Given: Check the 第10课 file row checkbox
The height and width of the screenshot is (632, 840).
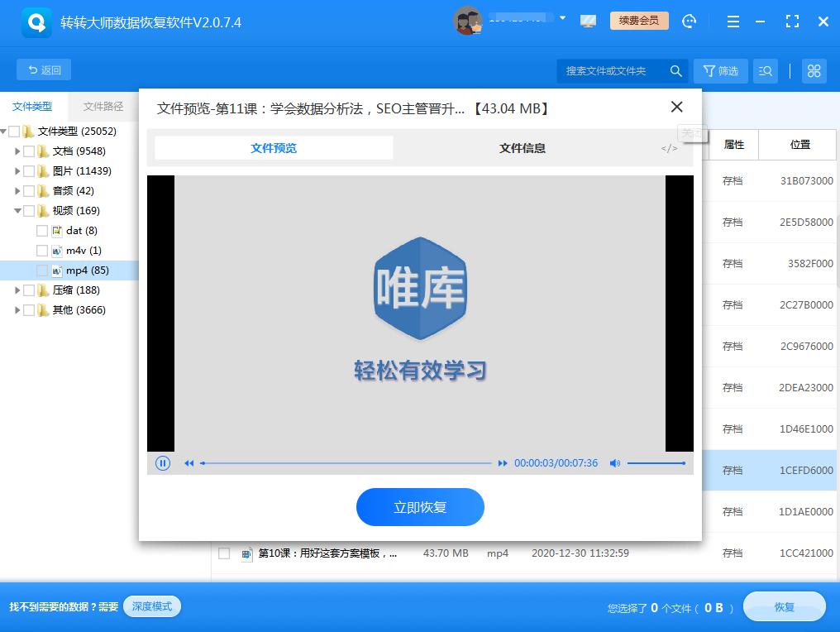Looking at the screenshot, I should click(x=223, y=553).
